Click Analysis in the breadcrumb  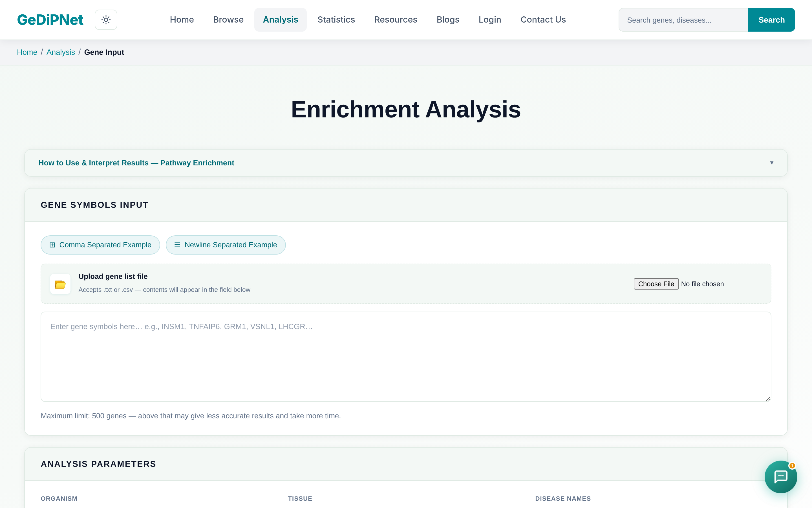[x=60, y=52]
